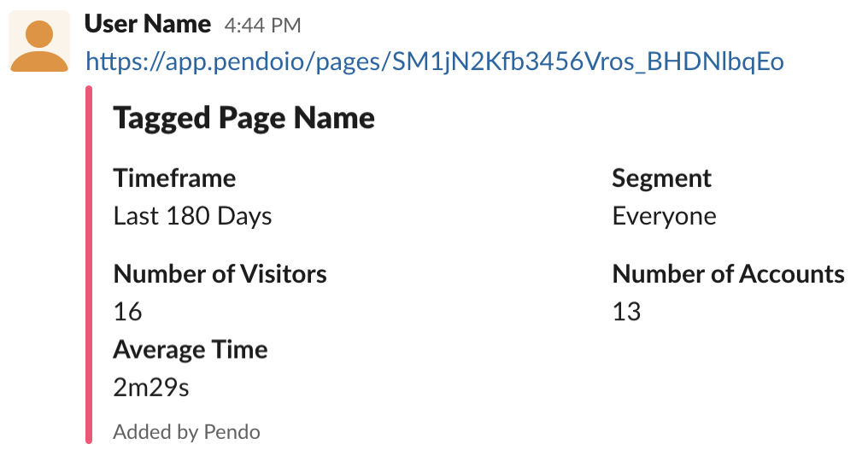Select the Number of Accounts label
Viewport: 868px width, 456px height.
click(x=729, y=274)
